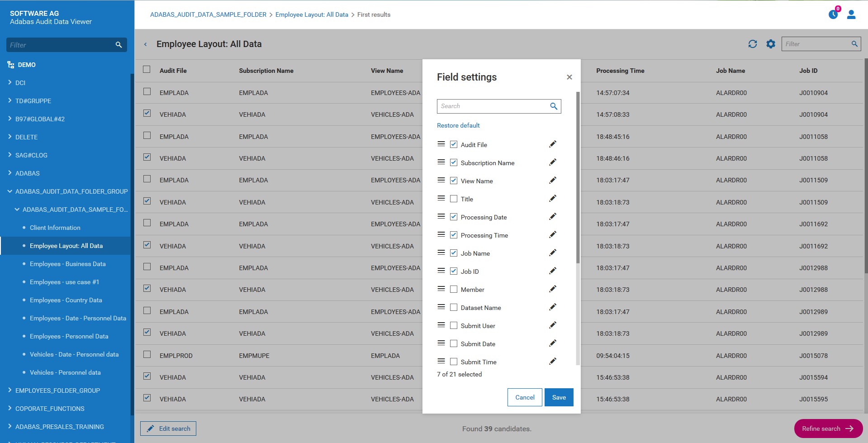Click the drag handle of Title row
The height and width of the screenshot is (443, 868).
click(441, 198)
